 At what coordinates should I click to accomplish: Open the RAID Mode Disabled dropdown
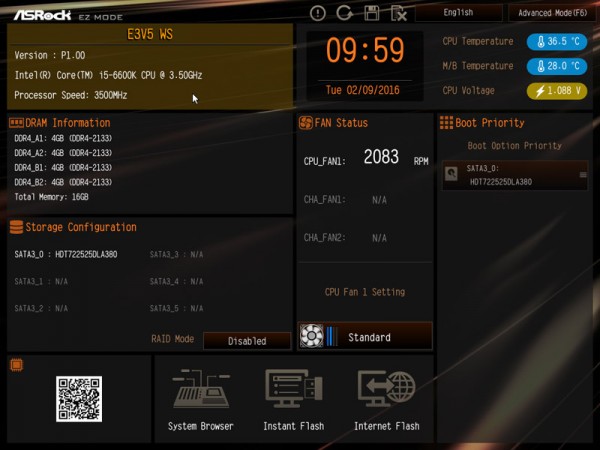point(247,341)
